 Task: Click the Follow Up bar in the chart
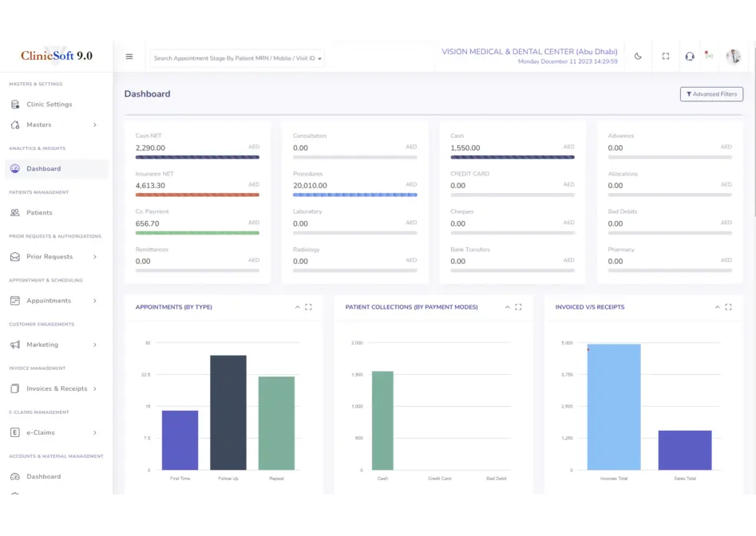pyautogui.click(x=228, y=412)
